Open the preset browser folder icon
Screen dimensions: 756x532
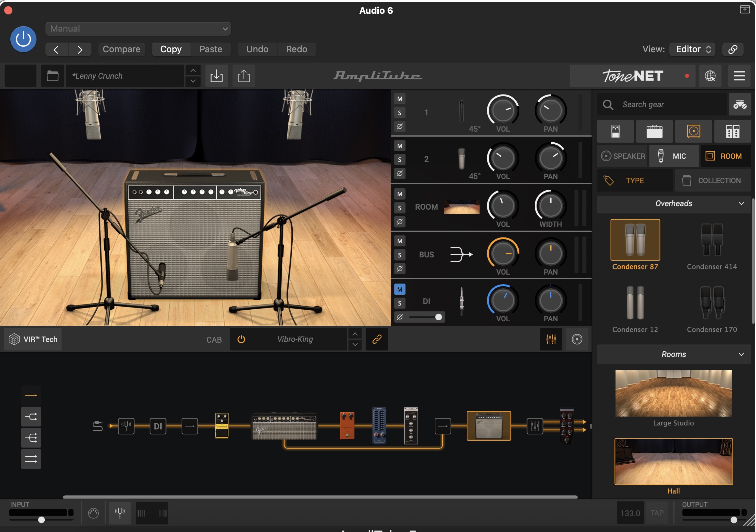pyautogui.click(x=53, y=76)
